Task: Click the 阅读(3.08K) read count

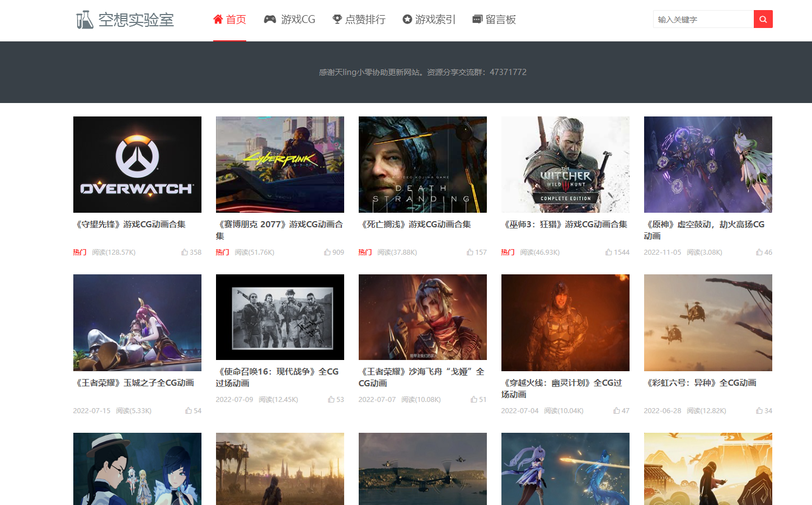Action: pyautogui.click(x=705, y=252)
